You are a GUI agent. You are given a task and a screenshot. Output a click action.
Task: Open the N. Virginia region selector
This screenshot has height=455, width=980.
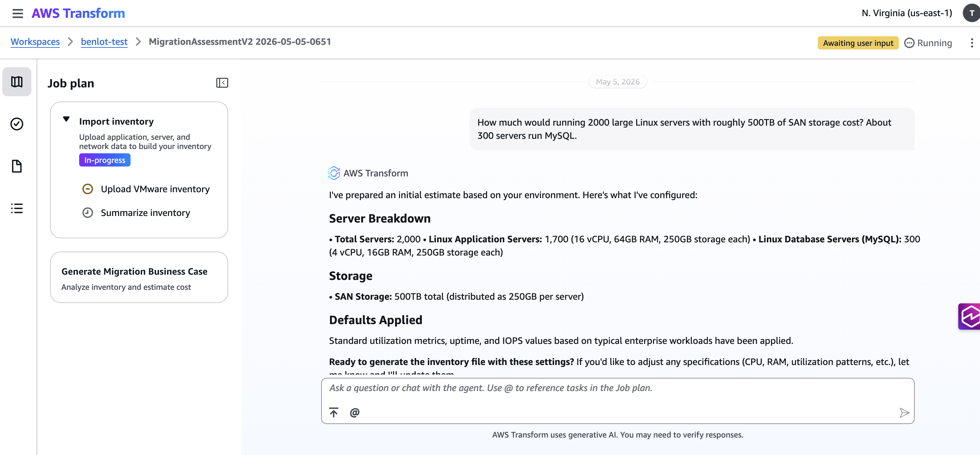tap(906, 13)
